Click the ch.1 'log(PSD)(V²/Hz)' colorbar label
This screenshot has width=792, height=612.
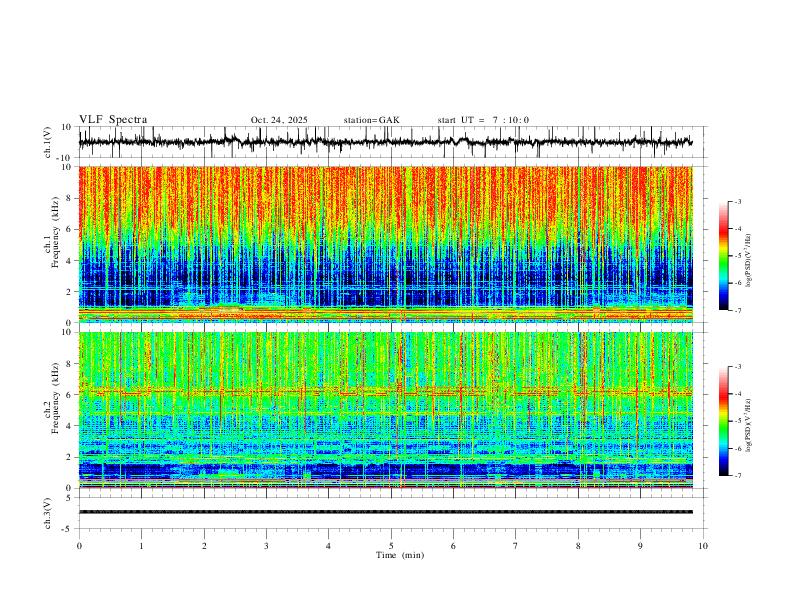tap(749, 261)
